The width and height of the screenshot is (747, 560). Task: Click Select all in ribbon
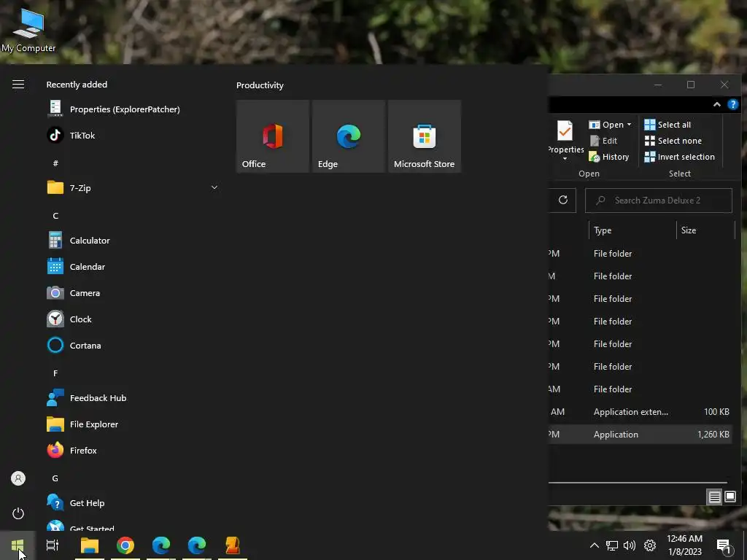[x=667, y=125]
